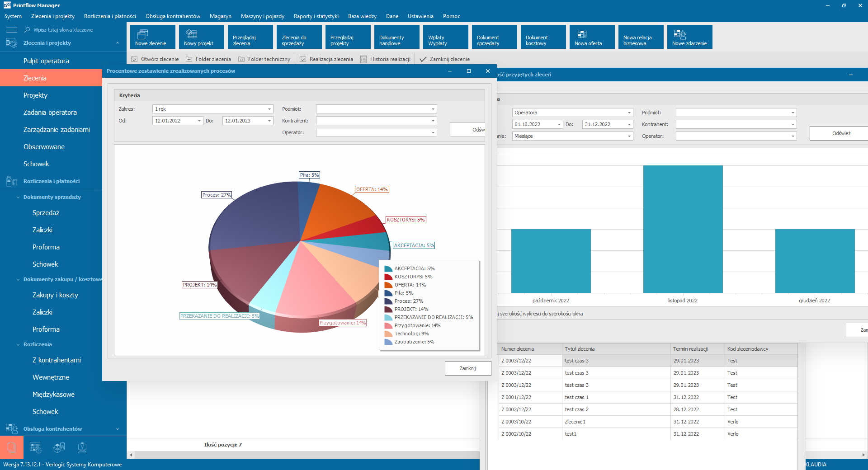Open the Zakres dropdown showing 1 rok
This screenshot has height=470, width=868.
269,109
